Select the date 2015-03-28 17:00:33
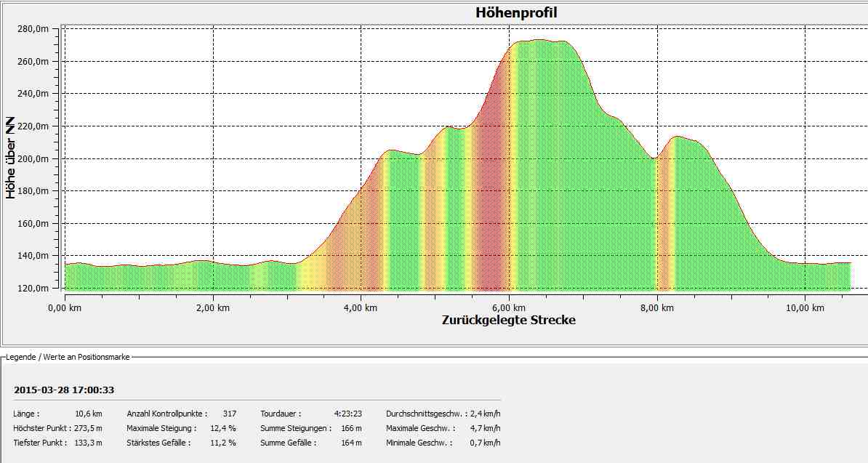Viewport: 868px width, 463px height. (64, 390)
